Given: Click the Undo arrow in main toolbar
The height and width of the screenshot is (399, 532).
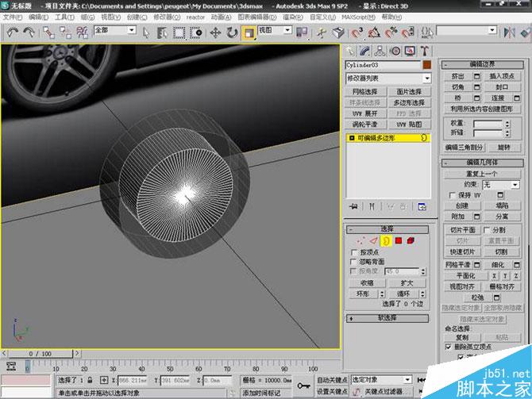Looking at the screenshot, I should point(13,33).
